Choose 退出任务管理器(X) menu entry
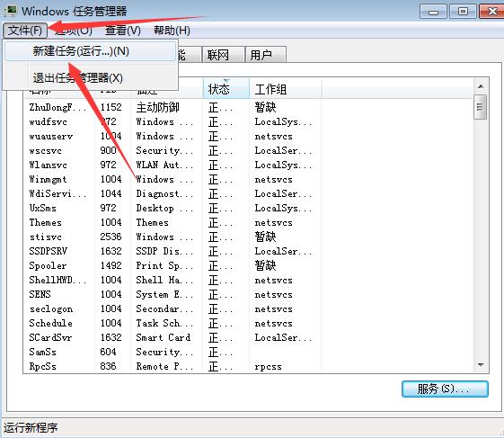The image size is (504, 438). [x=91, y=78]
